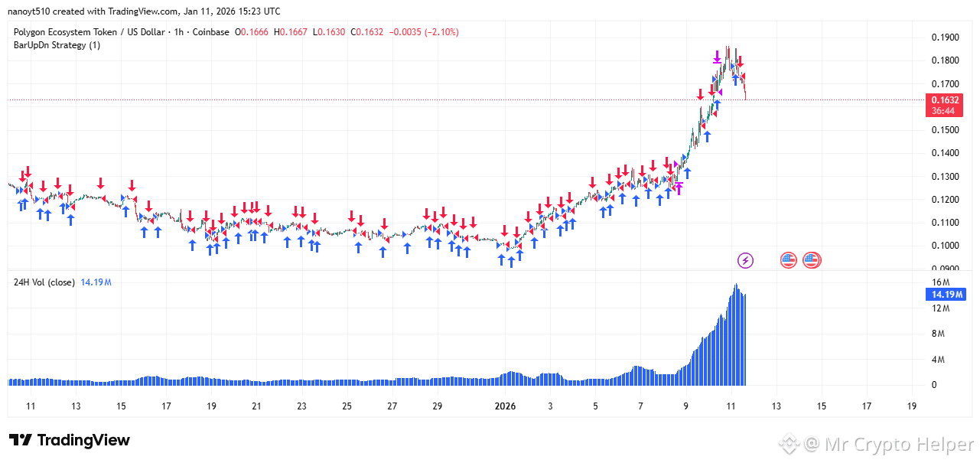Click the red 0.1632 current price label
The width and height of the screenshot is (980, 463).
(944, 100)
